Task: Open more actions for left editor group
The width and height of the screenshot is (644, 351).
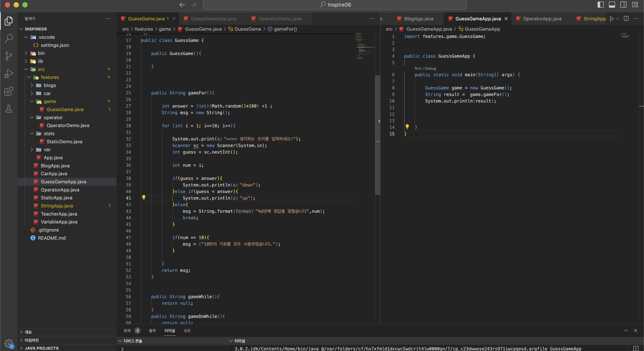Action: [372, 18]
